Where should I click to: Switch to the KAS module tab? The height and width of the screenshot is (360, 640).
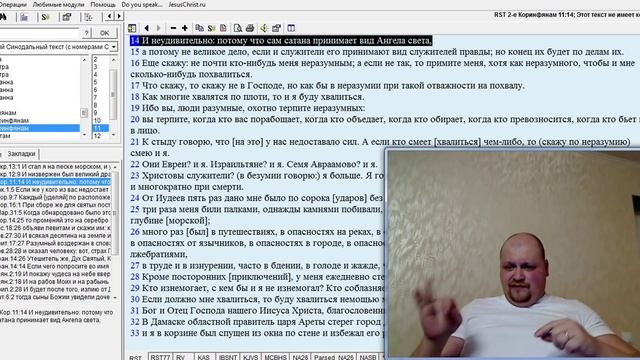point(203,357)
